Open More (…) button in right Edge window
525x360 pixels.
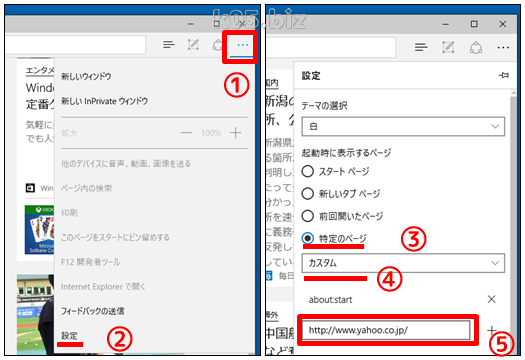point(503,48)
